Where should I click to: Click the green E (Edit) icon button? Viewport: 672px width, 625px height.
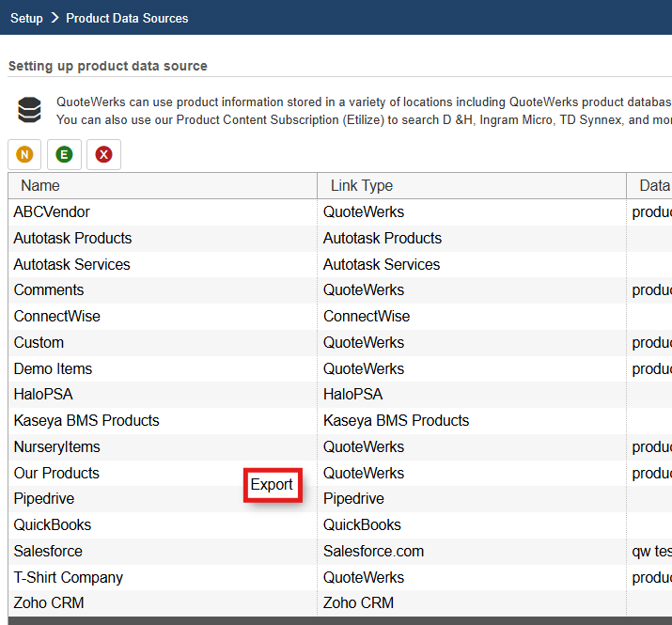coord(64,154)
